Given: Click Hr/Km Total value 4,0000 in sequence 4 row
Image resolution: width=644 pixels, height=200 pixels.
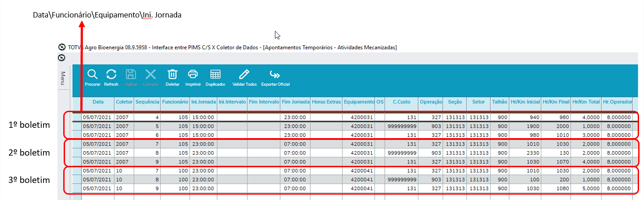Looking at the screenshot, I should click(586, 117).
